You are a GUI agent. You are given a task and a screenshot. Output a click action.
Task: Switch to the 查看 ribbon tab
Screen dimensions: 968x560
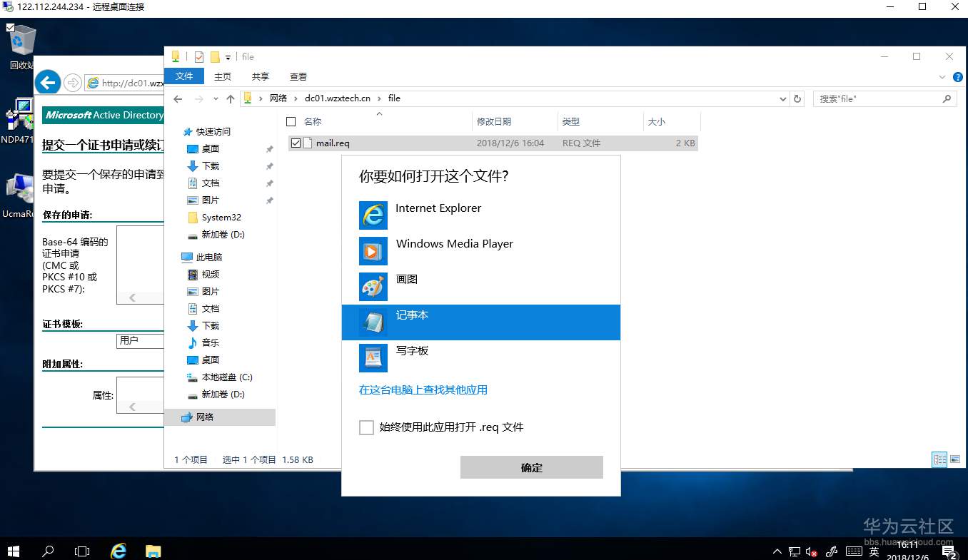pyautogui.click(x=298, y=76)
